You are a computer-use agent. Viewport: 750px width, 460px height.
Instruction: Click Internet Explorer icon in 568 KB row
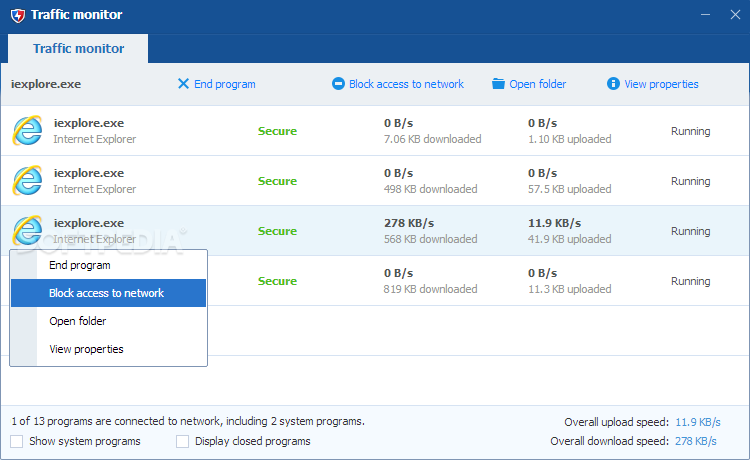27,230
